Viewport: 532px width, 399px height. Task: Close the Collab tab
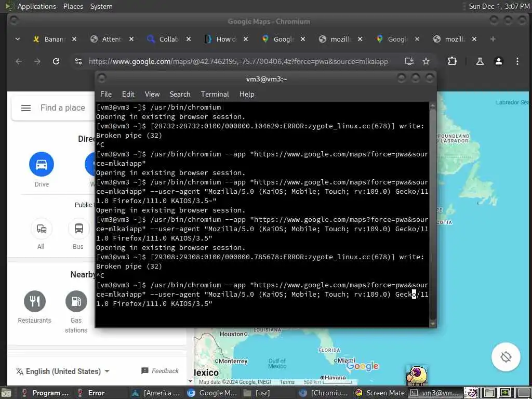[x=189, y=39]
